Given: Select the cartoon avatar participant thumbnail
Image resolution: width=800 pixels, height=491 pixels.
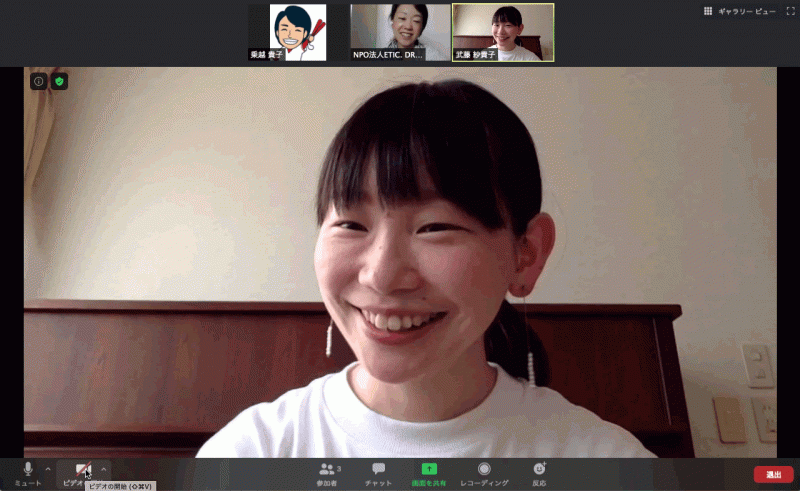Looking at the screenshot, I should [x=297, y=33].
